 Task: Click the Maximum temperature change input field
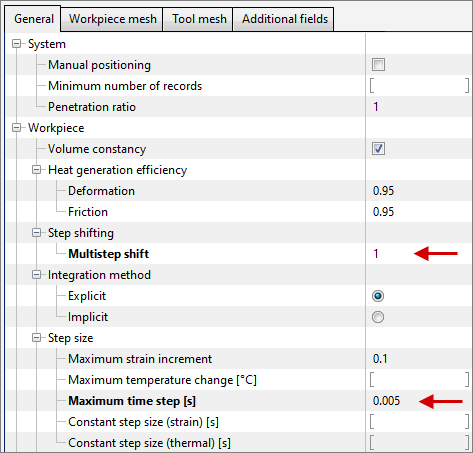[419, 380]
